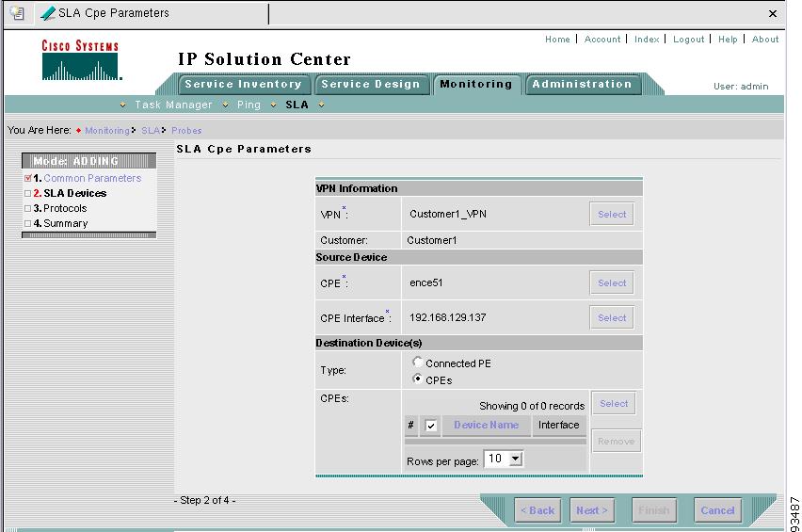
Task: Open the Ping submenu
Action: pyautogui.click(x=249, y=105)
